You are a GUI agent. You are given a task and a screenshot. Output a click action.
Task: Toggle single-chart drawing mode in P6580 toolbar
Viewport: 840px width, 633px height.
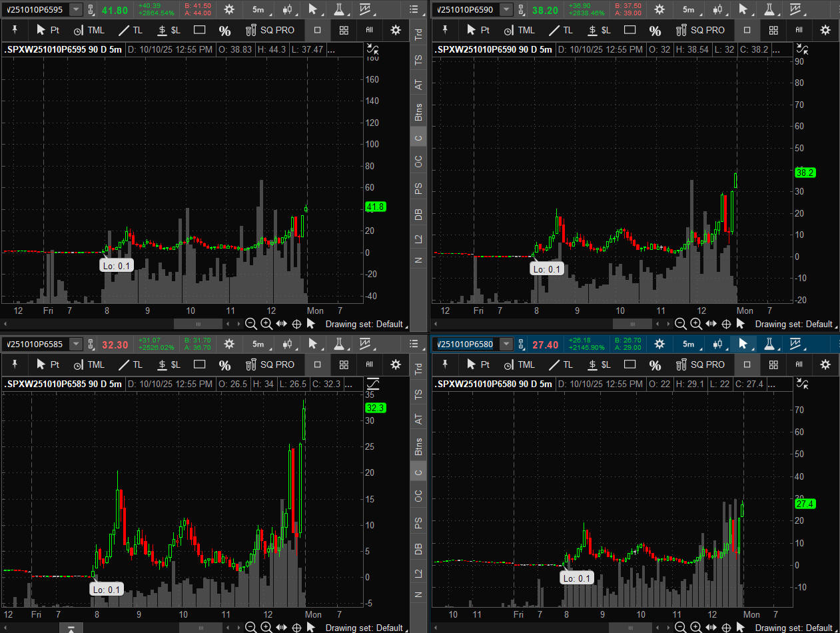coord(747,364)
